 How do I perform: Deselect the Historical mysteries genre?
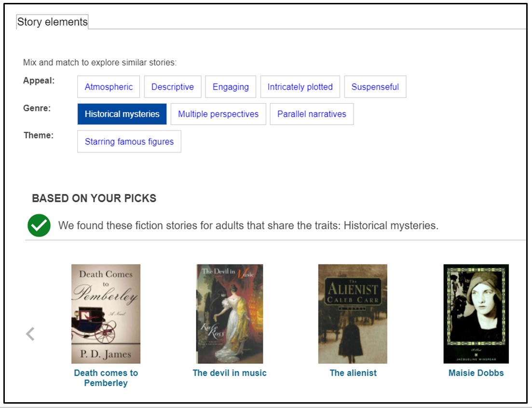[122, 114]
